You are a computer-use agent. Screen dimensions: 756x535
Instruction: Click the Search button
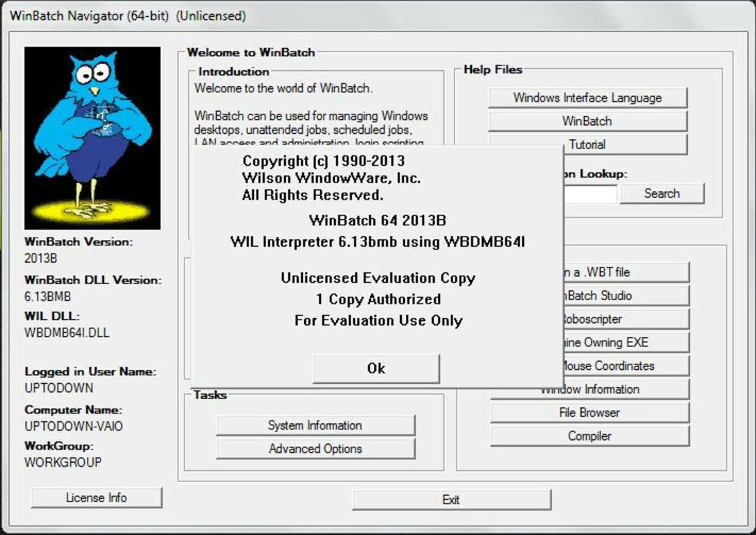pos(662,193)
